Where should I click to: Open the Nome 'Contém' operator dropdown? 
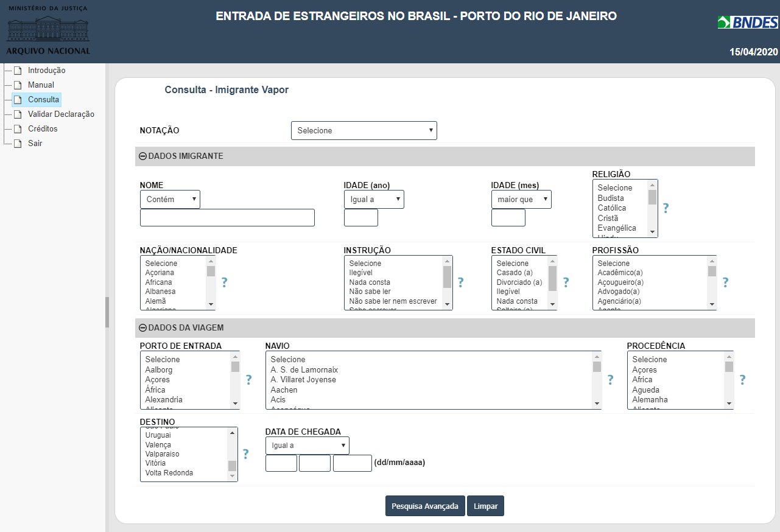[x=170, y=200]
